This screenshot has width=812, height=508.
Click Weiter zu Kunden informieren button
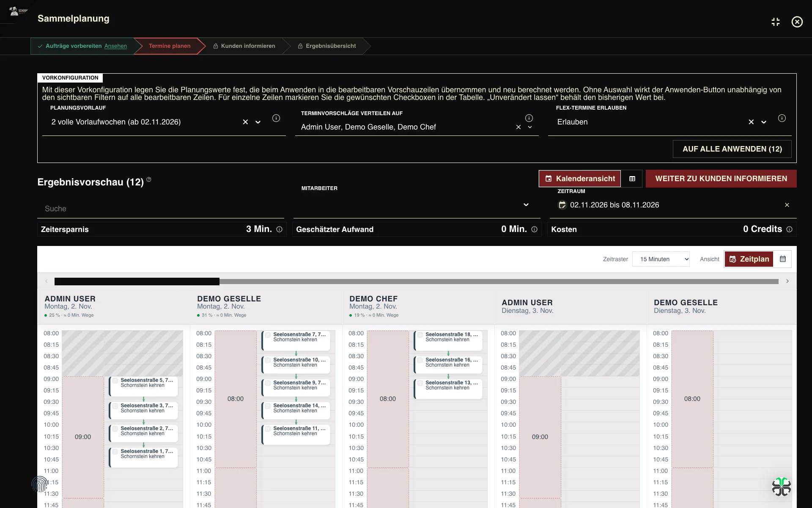tap(721, 179)
